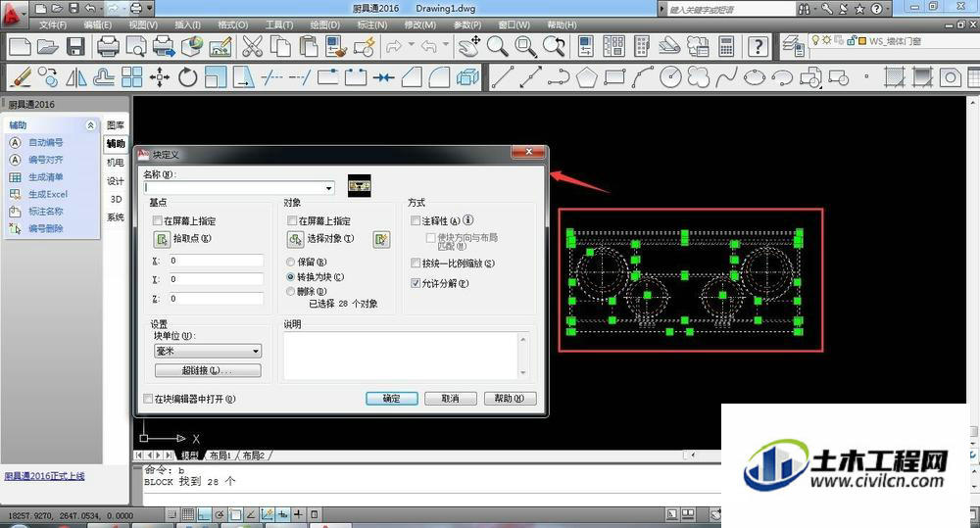Image resolution: width=980 pixels, height=528 pixels.
Task: Select the Rotate tool icon
Action: click(x=187, y=77)
